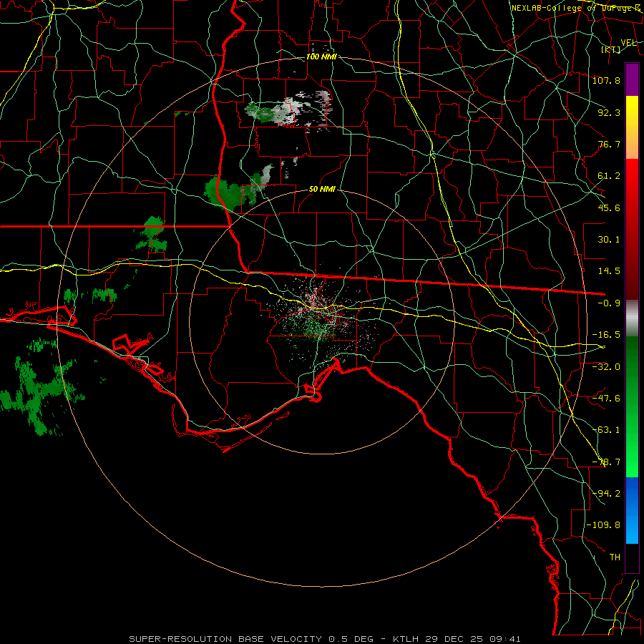Click the "29 DEC 25 09:41" timestamp
This screenshot has height=644, width=644.
[x=474, y=639]
